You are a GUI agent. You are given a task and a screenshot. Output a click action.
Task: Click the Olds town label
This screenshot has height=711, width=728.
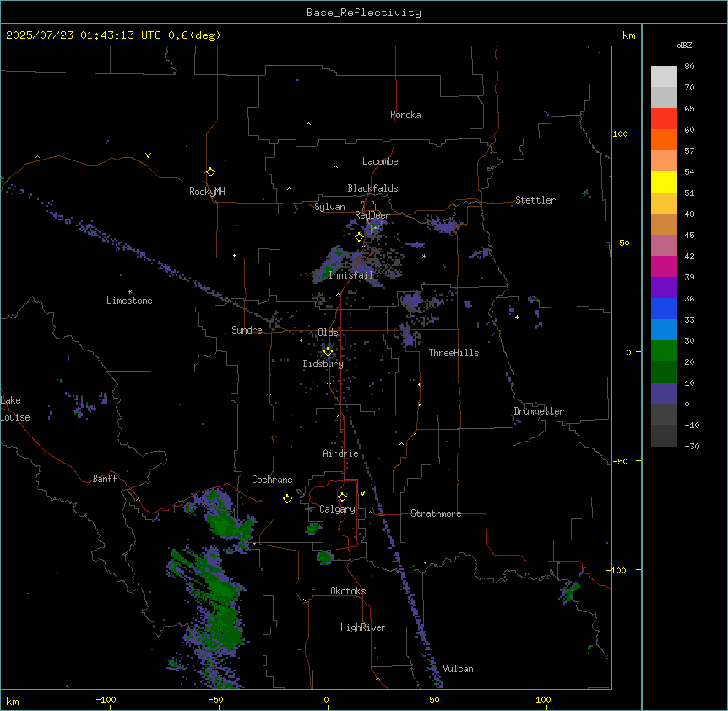(x=328, y=333)
